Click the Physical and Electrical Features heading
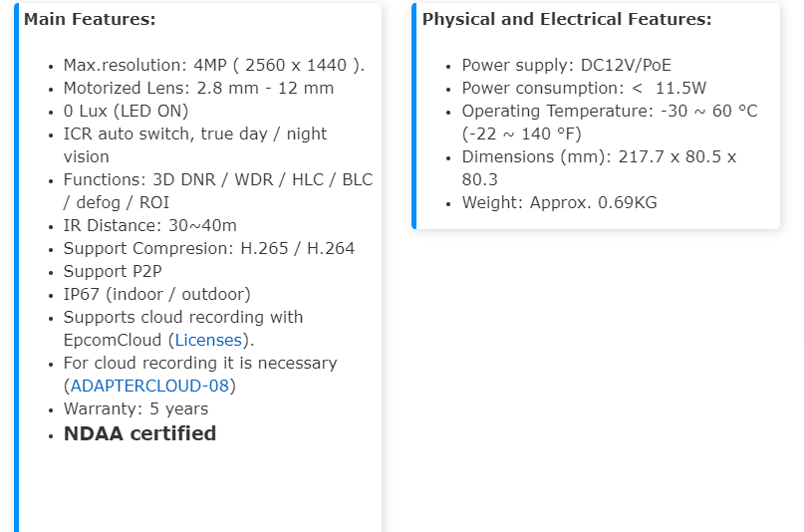The image size is (804, 532). [567, 19]
